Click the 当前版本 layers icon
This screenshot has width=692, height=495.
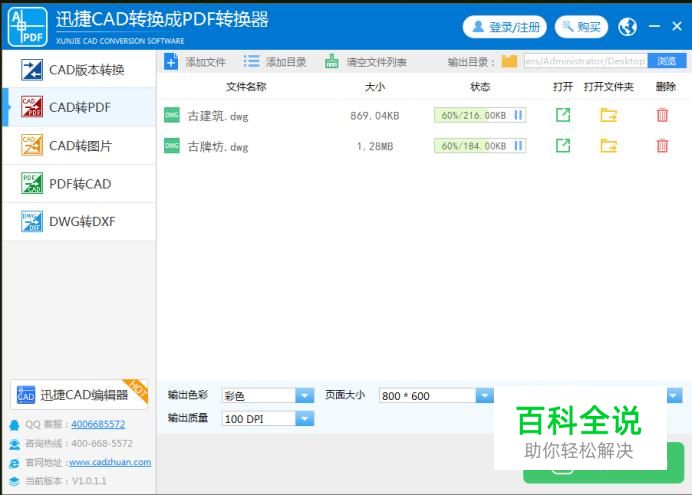pos(14,481)
